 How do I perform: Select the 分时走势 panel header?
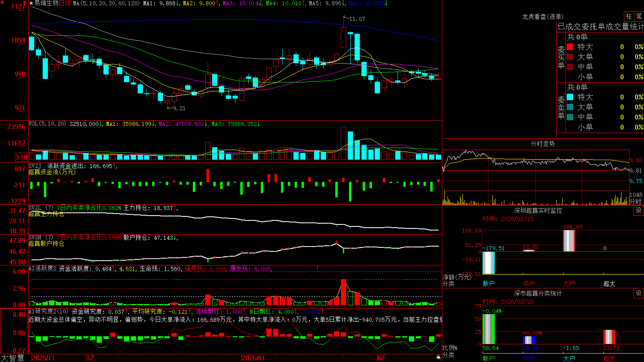(543, 144)
